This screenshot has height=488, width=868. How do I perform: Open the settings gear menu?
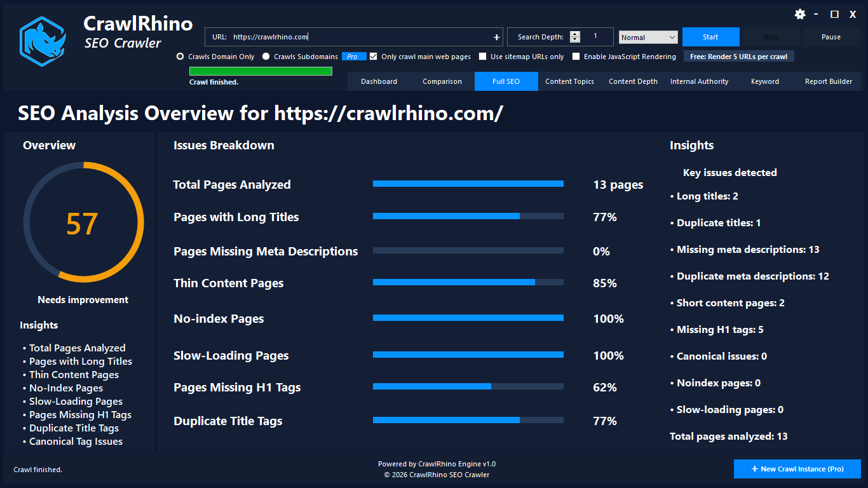799,14
